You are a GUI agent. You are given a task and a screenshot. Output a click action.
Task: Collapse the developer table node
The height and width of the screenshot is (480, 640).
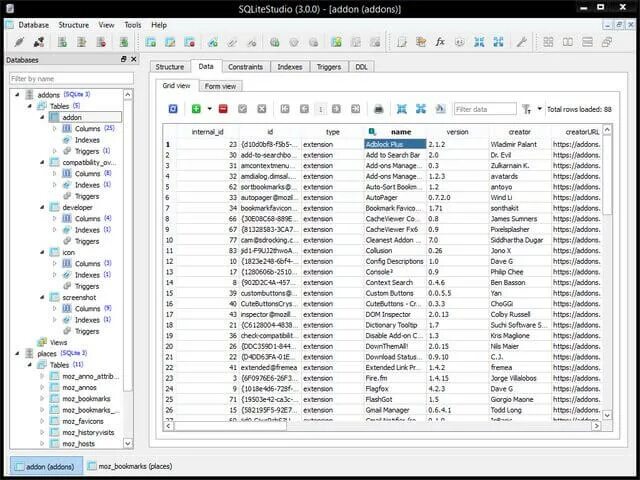pyautogui.click(x=42, y=207)
